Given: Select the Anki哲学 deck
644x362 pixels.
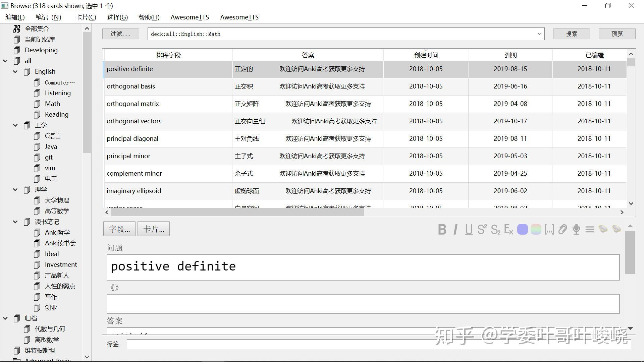Looking at the screenshot, I should click(57, 233).
